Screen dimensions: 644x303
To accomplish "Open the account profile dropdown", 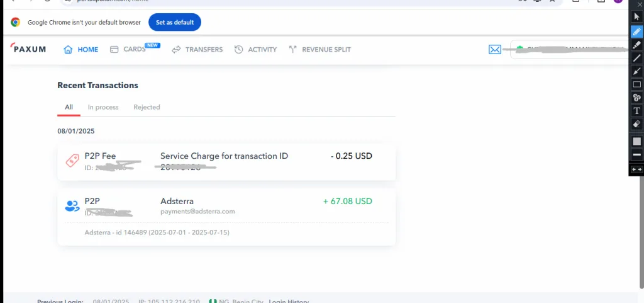I will [570, 50].
